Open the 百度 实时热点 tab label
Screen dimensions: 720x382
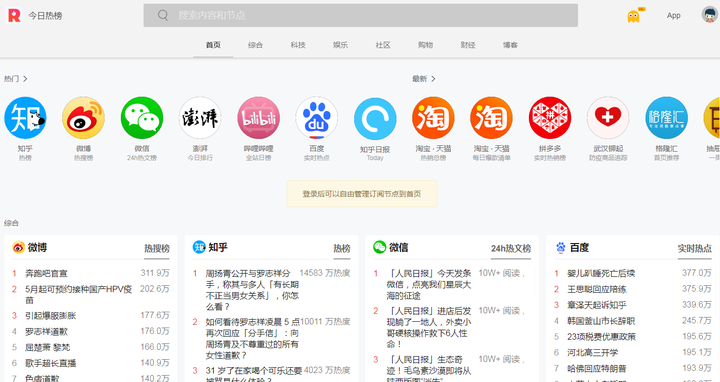click(x=695, y=248)
